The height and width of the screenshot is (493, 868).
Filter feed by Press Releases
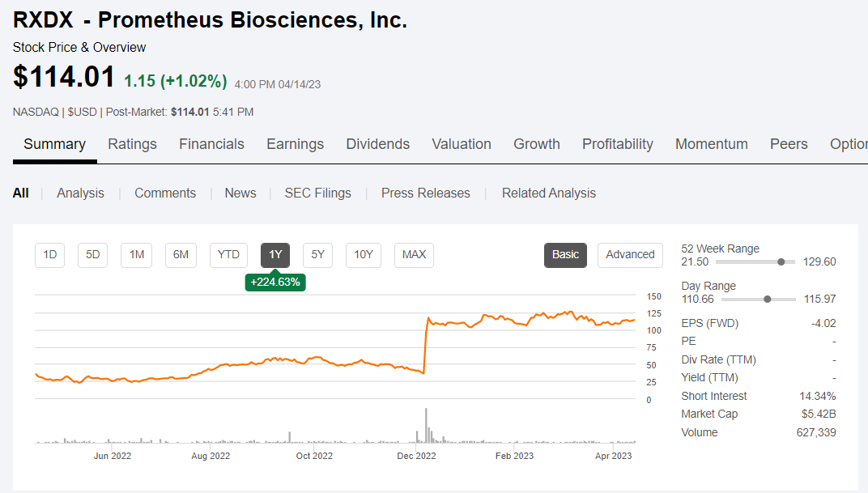(x=425, y=193)
